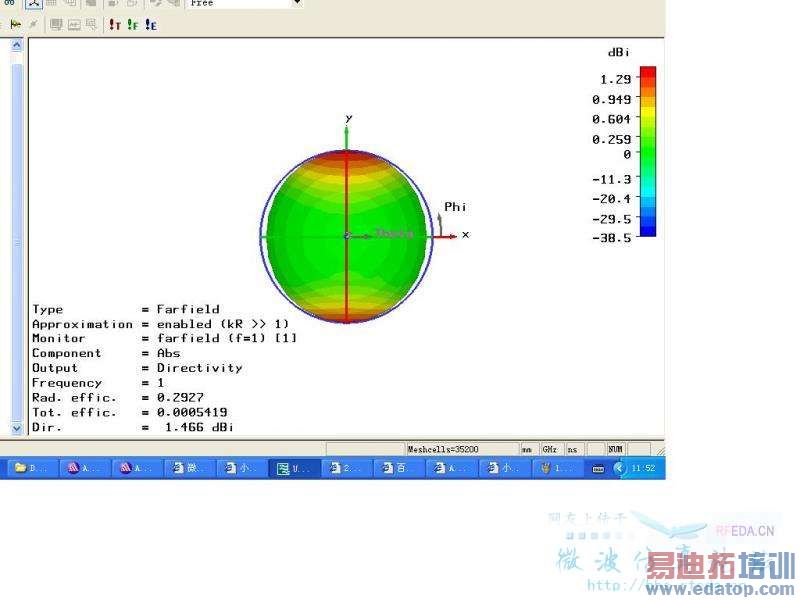800x600 pixels.
Task: Click Meshcells=35200 in status bar
Action: [x=443, y=449]
